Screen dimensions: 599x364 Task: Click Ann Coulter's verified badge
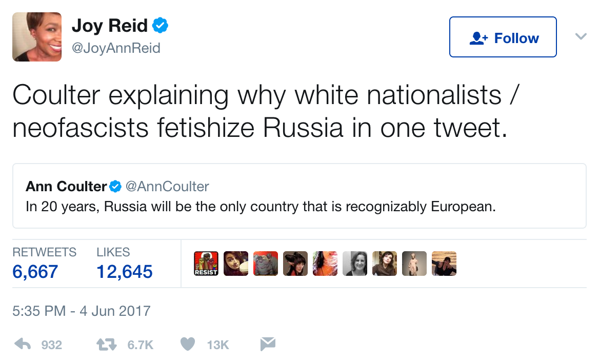(x=115, y=187)
